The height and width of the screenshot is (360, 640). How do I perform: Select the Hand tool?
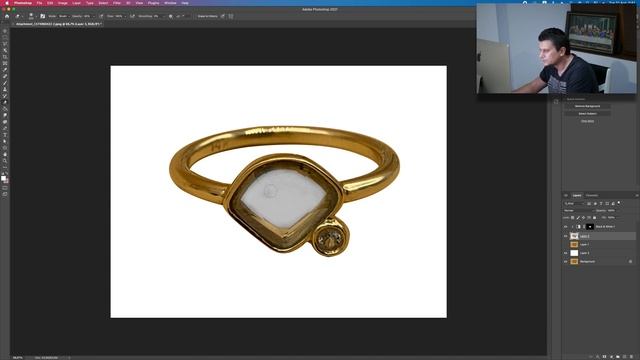[x=5, y=154]
